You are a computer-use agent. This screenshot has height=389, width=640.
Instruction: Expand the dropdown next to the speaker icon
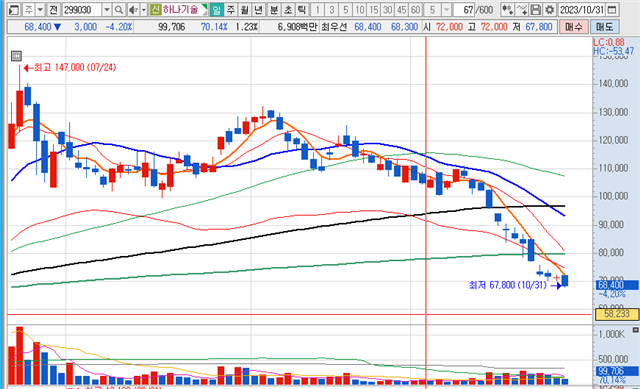(x=144, y=9)
